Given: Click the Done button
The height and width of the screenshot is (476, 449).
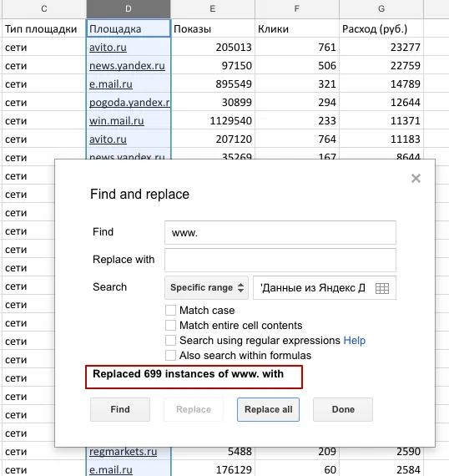Looking at the screenshot, I should click(x=343, y=409).
